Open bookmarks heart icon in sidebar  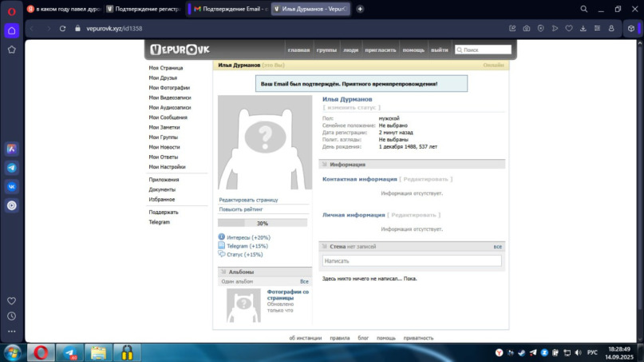(x=12, y=301)
